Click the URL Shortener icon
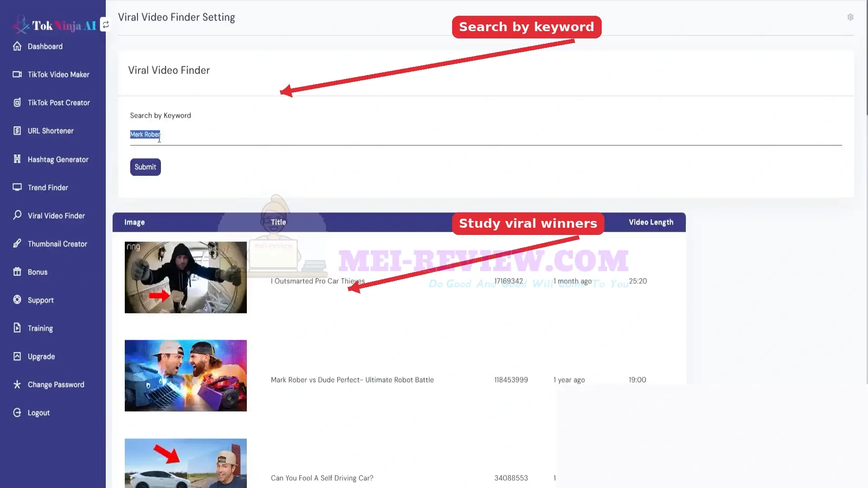 pos(17,131)
